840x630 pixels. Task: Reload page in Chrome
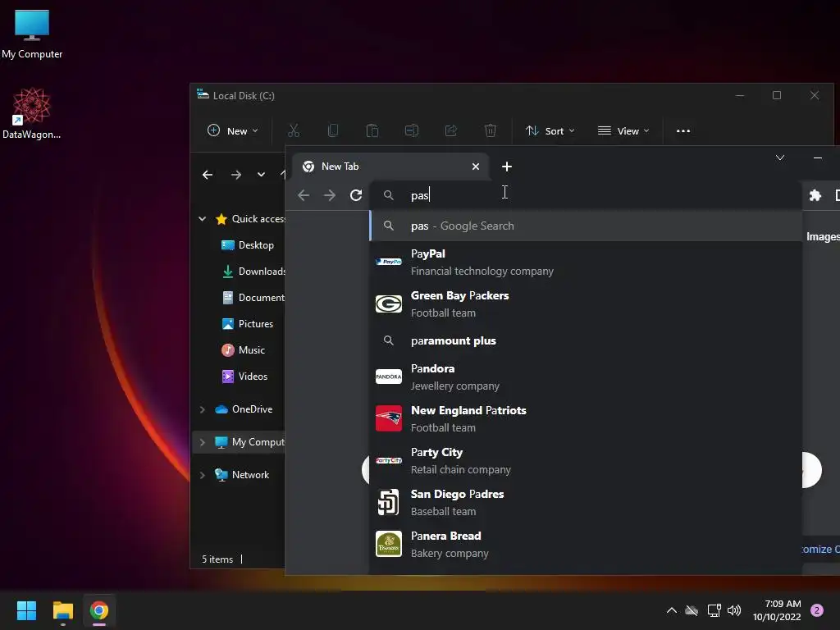point(356,195)
